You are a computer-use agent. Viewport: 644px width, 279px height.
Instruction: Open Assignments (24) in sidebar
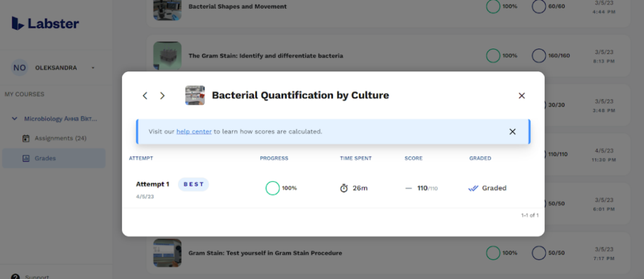click(60, 138)
